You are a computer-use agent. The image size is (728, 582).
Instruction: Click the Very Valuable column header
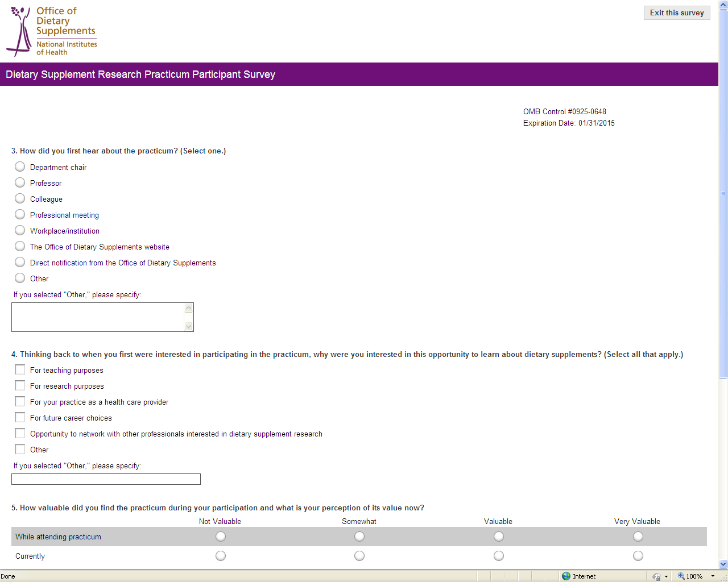[x=637, y=521]
